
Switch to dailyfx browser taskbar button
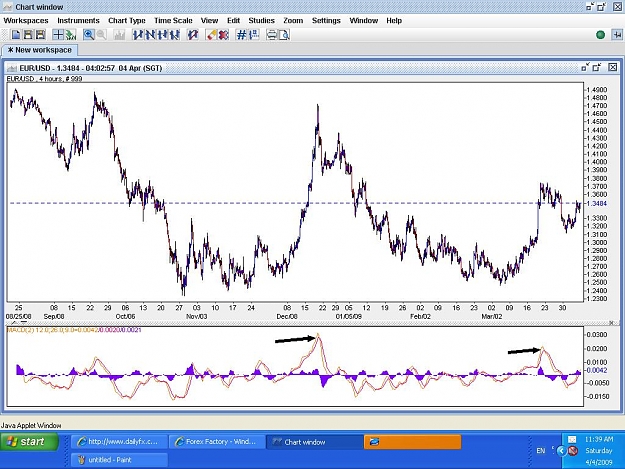coord(119,442)
